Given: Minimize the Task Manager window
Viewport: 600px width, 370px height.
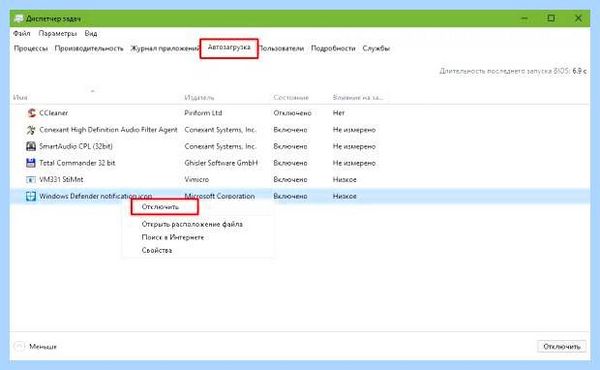Looking at the screenshot, I should pyautogui.click(x=524, y=18).
